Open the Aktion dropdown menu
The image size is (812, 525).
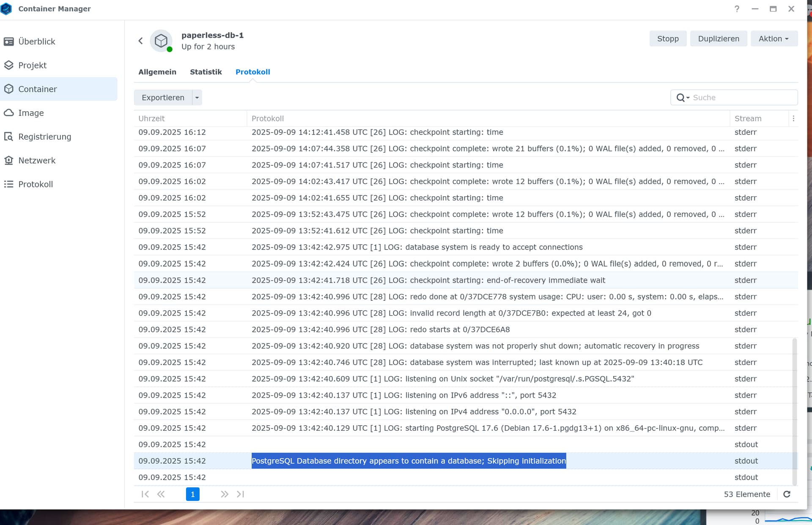[x=774, y=38]
